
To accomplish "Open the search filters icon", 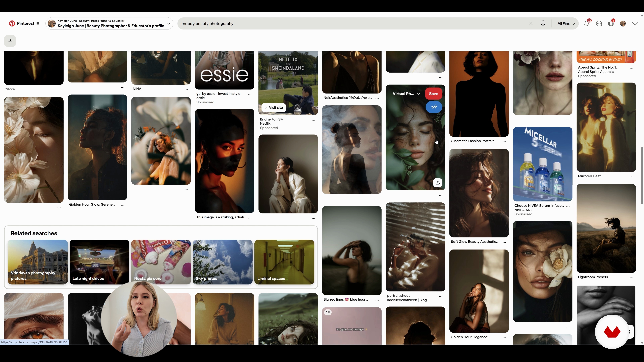I will pos(10,41).
